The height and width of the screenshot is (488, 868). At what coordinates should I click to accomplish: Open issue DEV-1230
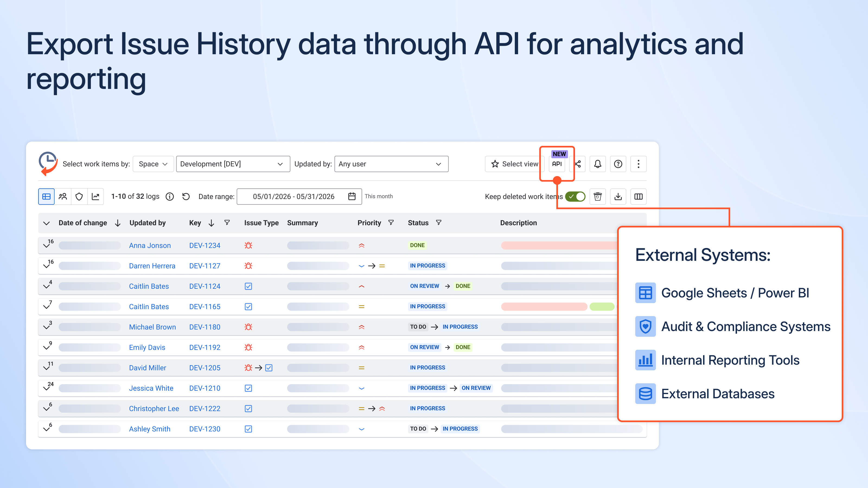pyautogui.click(x=205, y=429)
